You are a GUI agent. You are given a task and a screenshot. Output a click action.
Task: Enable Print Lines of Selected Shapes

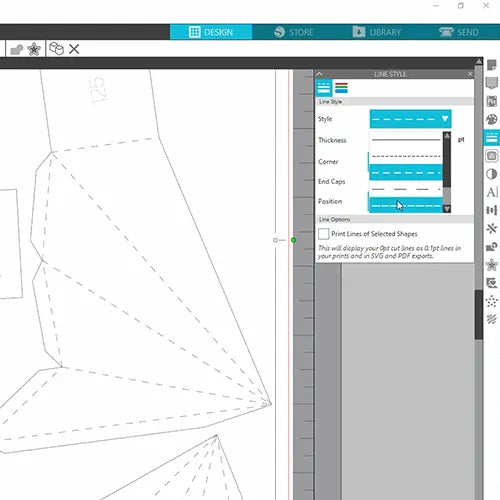[323, 234]
